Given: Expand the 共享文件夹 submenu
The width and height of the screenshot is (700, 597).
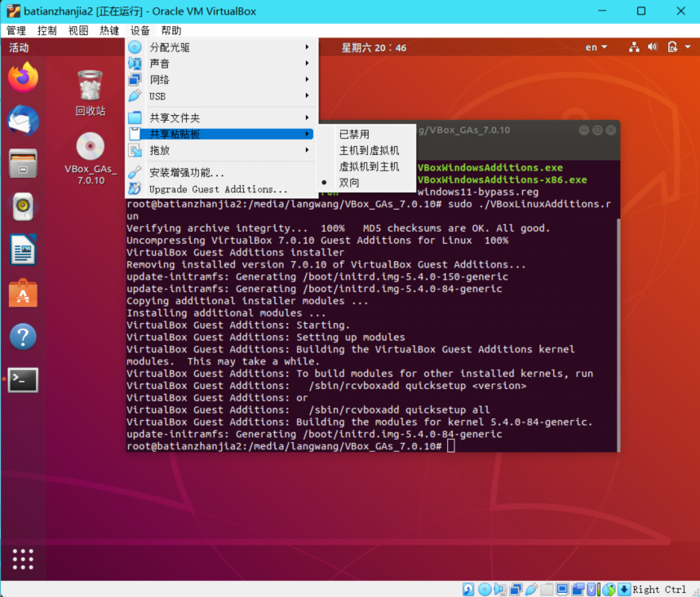Looking at the screenshot, I should (221, 117).
